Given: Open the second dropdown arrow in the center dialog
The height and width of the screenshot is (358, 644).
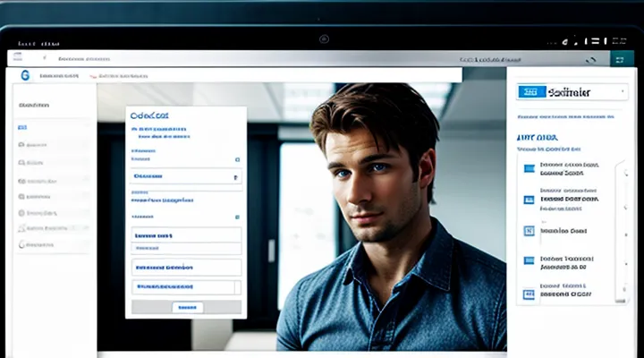Looking at the screenshot, I should (236, 217).
